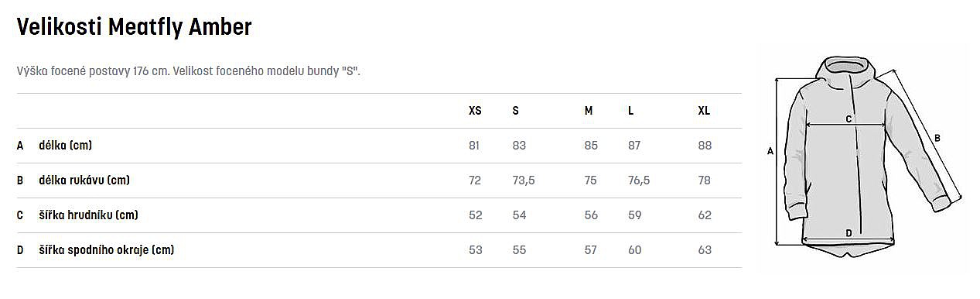Image resolution: width=980 pixels, height=299 pixels.
Task: Click the 73,5 sleeve length value
Action: [x=524, y=180]
